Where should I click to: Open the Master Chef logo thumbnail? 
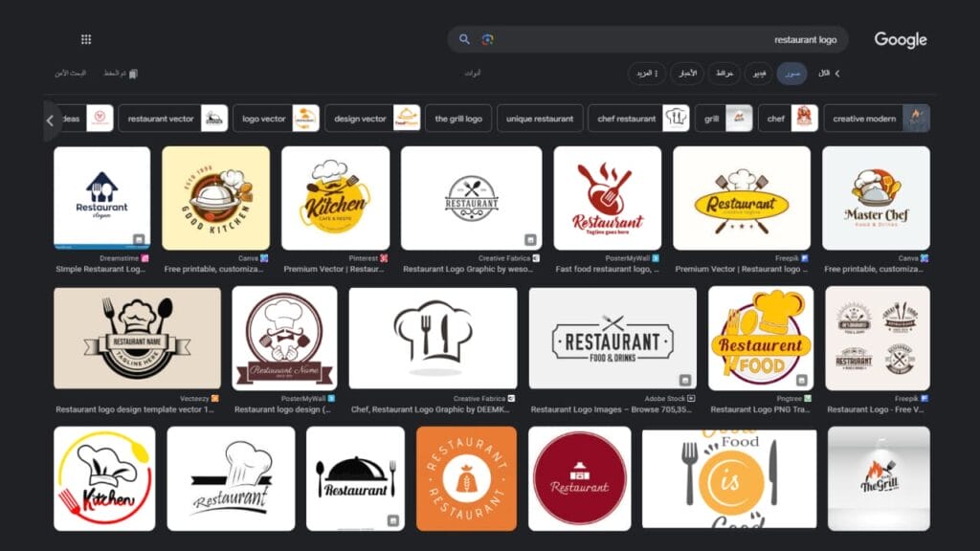876,198
